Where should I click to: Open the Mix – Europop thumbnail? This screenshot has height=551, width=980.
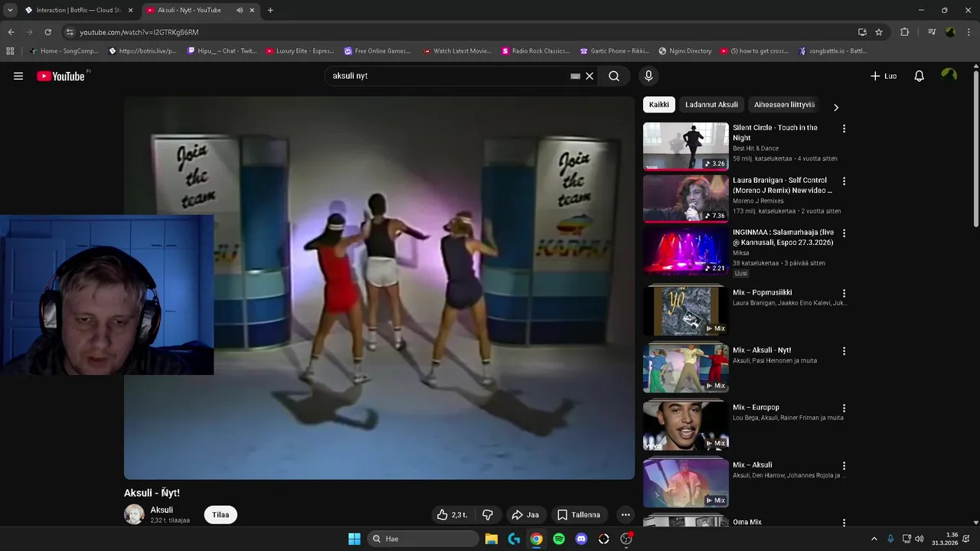pos(685,425)
